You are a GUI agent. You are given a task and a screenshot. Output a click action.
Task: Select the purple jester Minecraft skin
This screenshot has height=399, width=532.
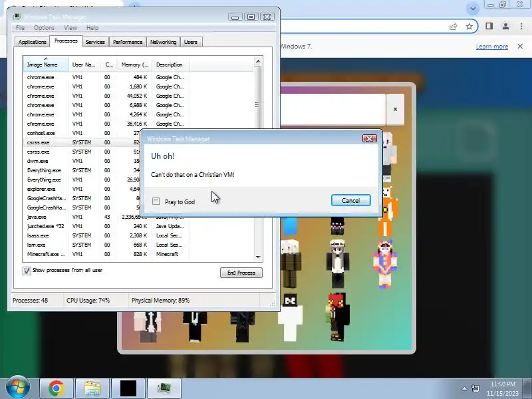click(x=385, y=264)
